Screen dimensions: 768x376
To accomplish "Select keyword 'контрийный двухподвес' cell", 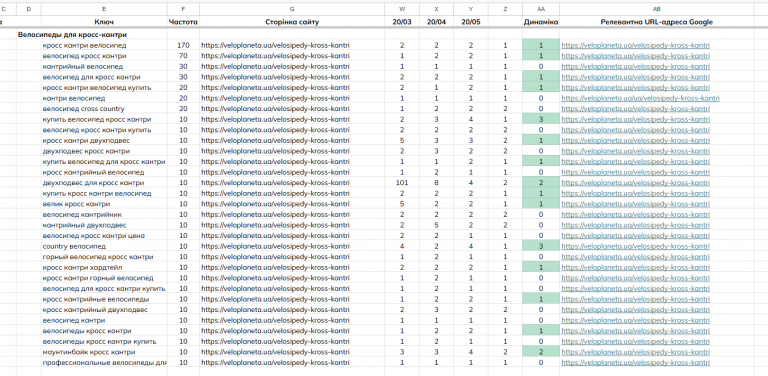I will point(104,225).
